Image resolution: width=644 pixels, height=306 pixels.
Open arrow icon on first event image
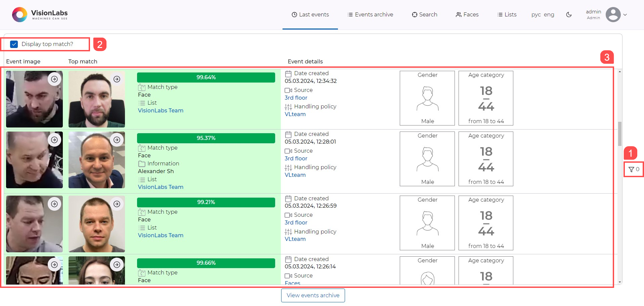pyautogui.click(x=54, y=79)
